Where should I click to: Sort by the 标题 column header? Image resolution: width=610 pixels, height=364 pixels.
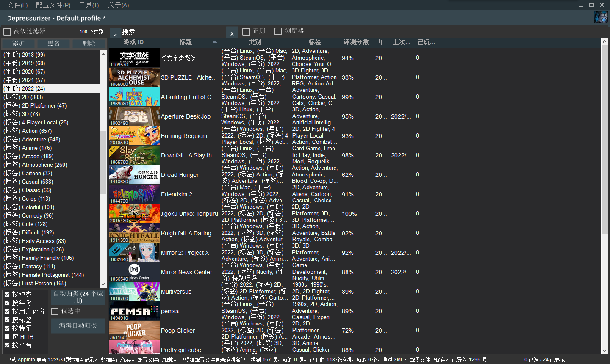pos(186,42)
